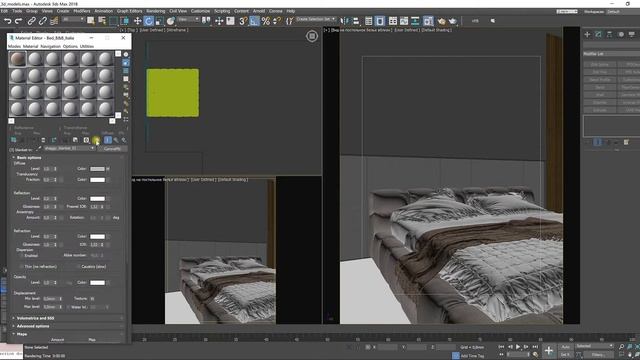The image size is (640, 360).
Task: Toggle the Water lvl checkbox
Action: coord(69,307)
